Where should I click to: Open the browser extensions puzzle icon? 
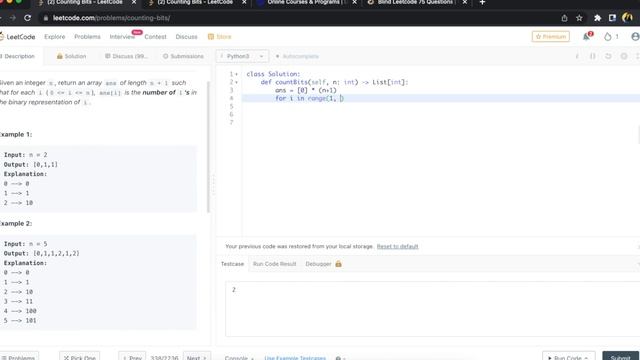tap(598, 18)
